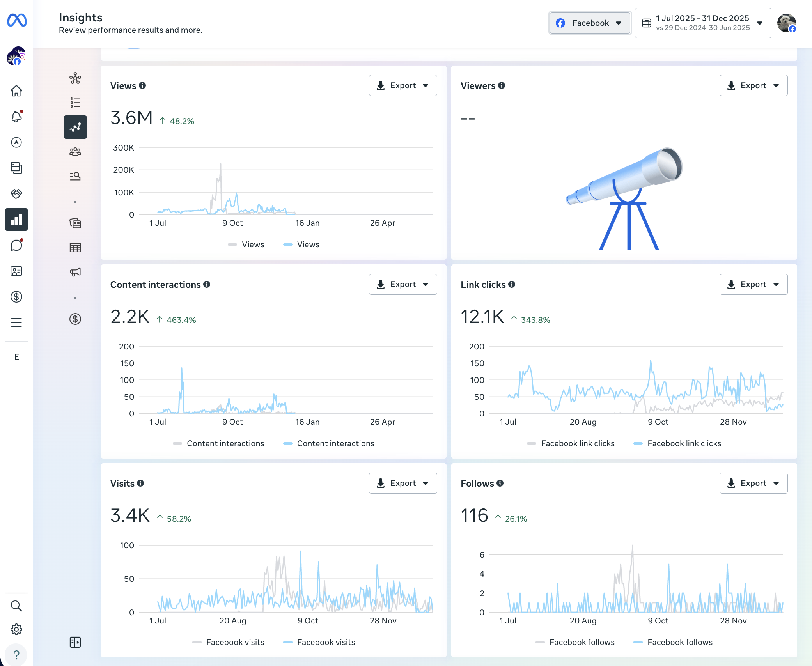Open the date range picker dropdown
Screen dimensions: 812x666
point(702,23)
